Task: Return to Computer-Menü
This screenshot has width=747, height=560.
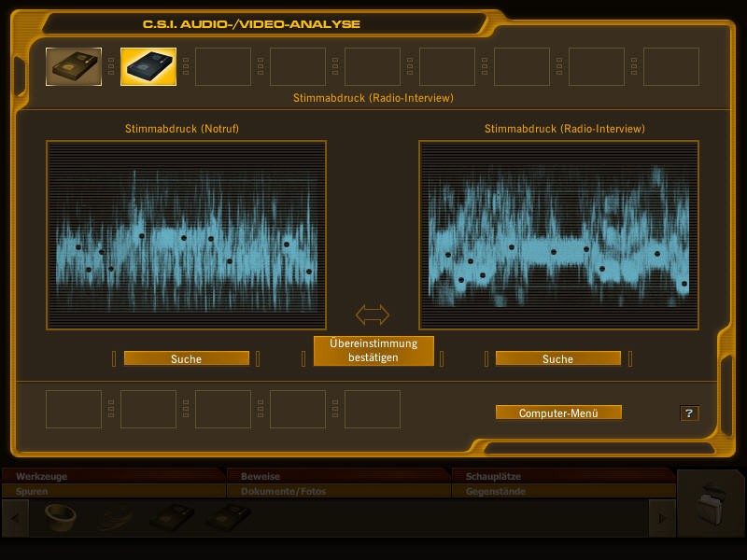Action: coord(557,413)
